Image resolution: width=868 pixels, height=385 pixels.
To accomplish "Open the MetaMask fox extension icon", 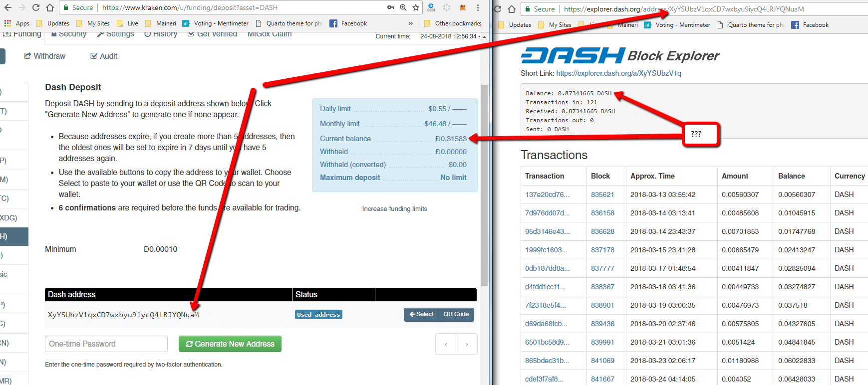I will (463, 7).
